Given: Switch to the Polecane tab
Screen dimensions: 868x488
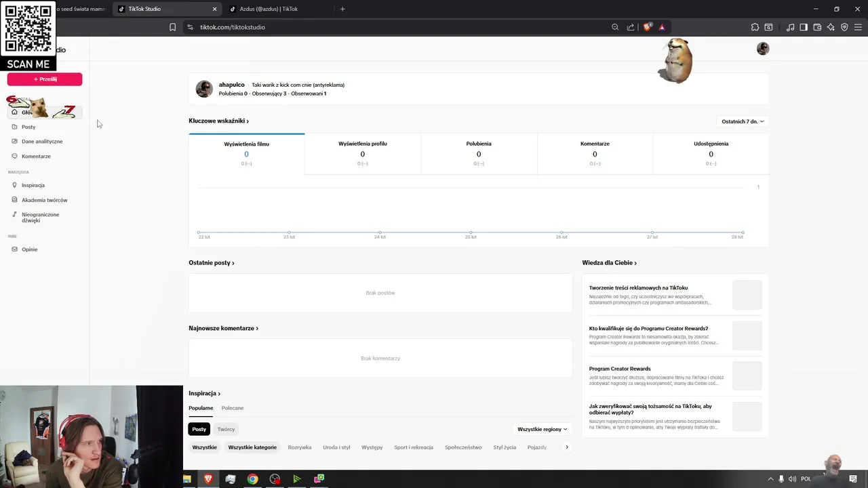Looking at the screenshot, I should pyautogui.click(x=233, y=408).
